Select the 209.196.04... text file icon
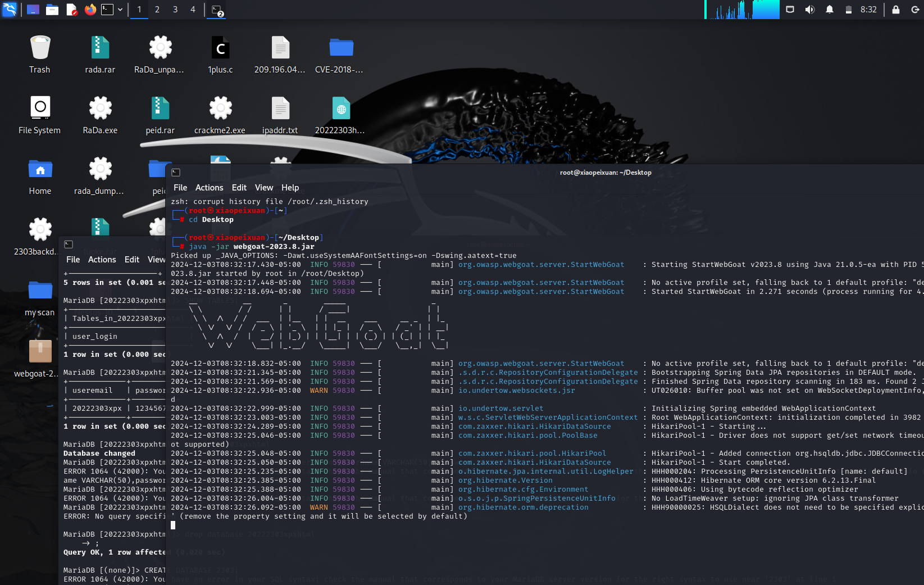924x585 pixels. 280,55
